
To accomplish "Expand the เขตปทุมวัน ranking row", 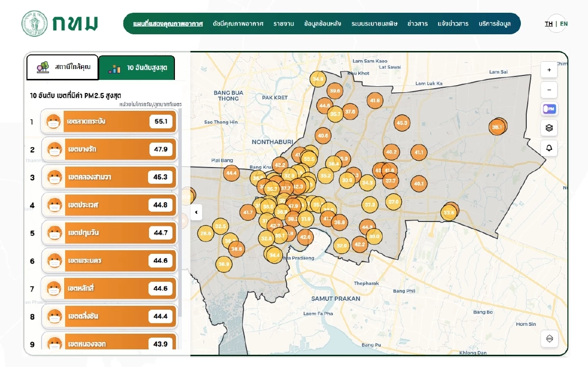I will click(x=109, y=233).
